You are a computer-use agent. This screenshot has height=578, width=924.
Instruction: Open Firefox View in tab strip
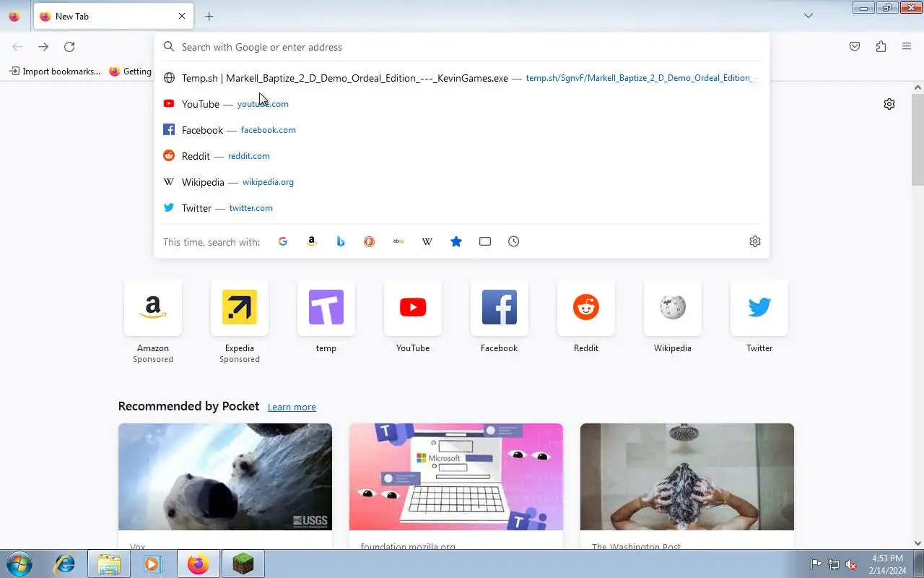coord(14,16)
